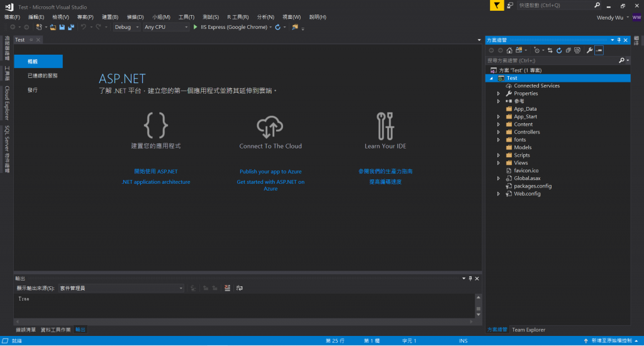Open the 提高編碼速度 link
This screenshot has height=346, width=644.
[x=386, y=182]
